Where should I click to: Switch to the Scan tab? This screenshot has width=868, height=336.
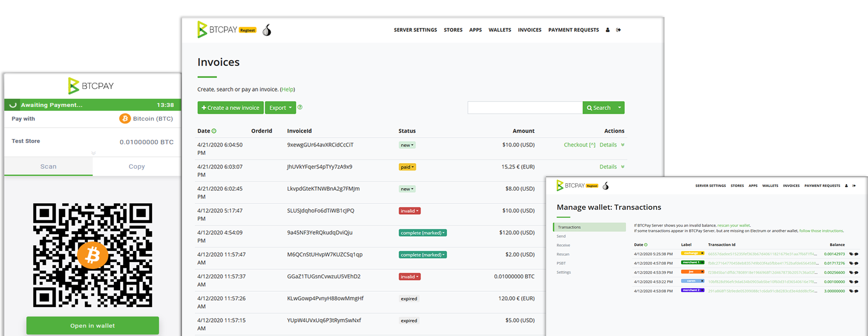coord(48,167)
